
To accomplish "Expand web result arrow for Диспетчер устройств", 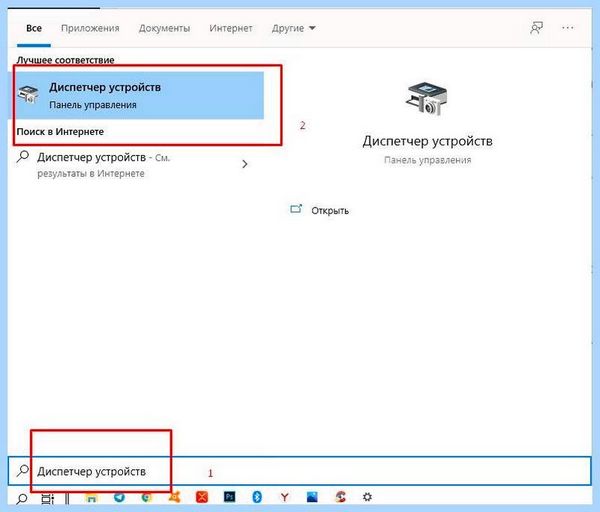I will [x=245, y=164].
